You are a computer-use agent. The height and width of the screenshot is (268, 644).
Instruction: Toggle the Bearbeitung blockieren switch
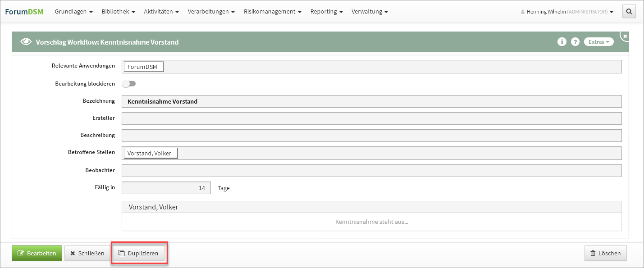129,84
